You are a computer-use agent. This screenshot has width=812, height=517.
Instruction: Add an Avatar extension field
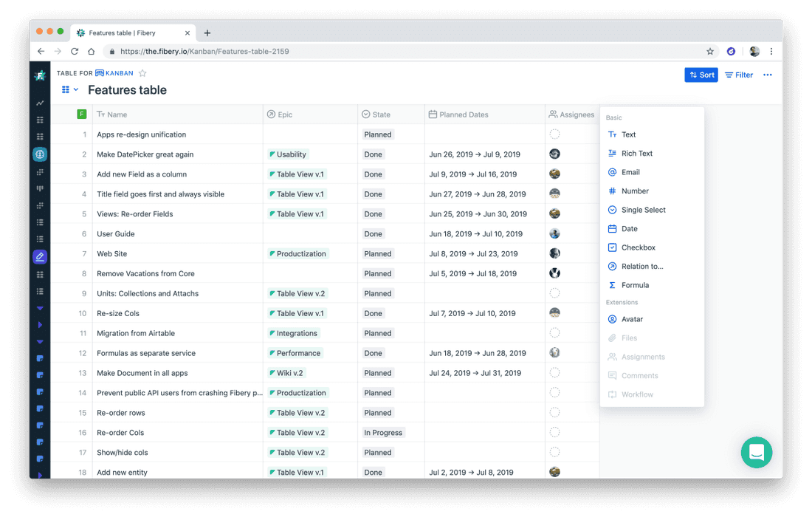[632, 319]
